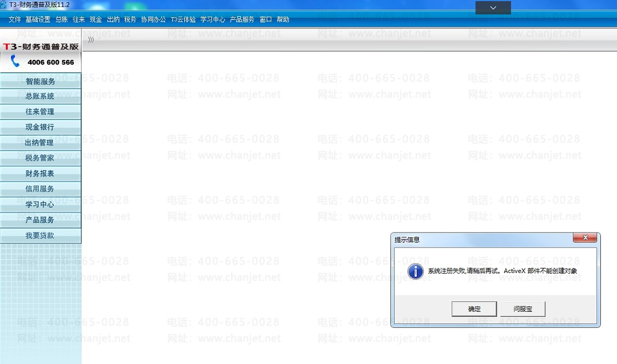Image resolution: width=617 pixels, height=364 pixels.
Task: Close the 提示信息 dialog
Action: 585,237
